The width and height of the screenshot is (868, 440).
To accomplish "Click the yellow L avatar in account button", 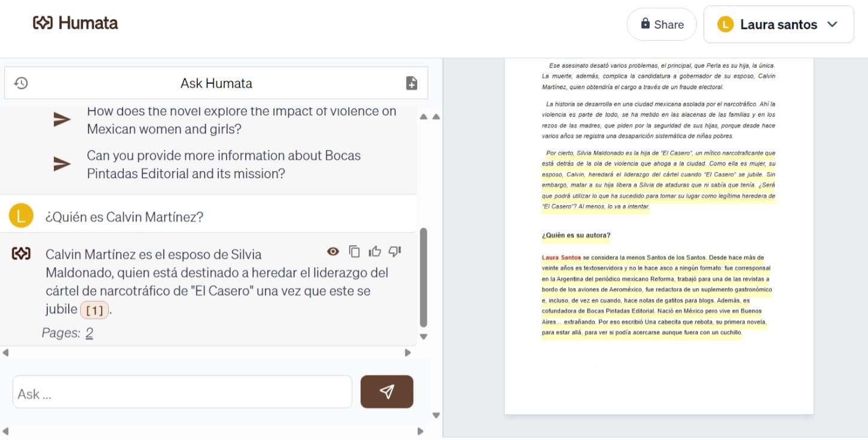I will 725,25.
